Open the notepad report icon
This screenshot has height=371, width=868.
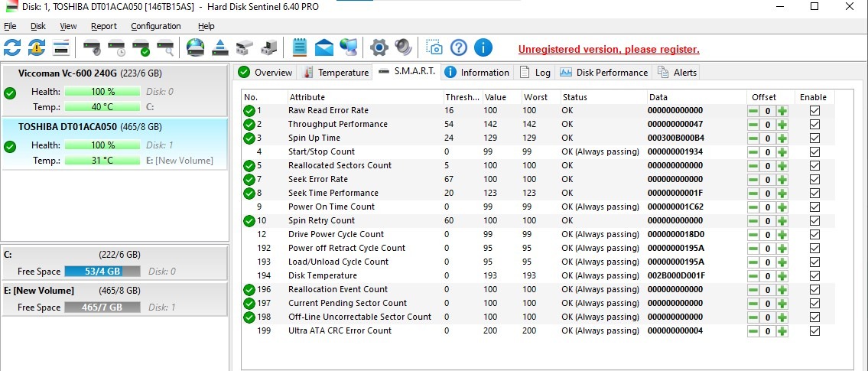click(300, 47)
